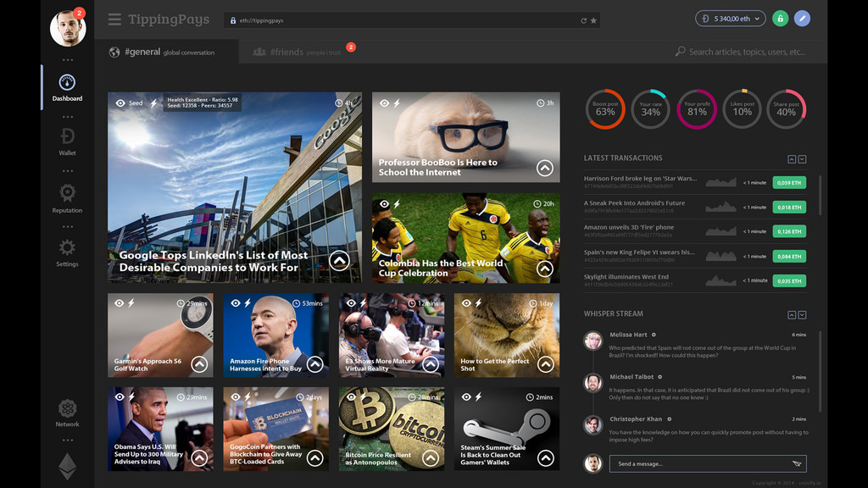
Task: Click the search magnifier icon
Action: pyautogui.click(x=680, y=52)
